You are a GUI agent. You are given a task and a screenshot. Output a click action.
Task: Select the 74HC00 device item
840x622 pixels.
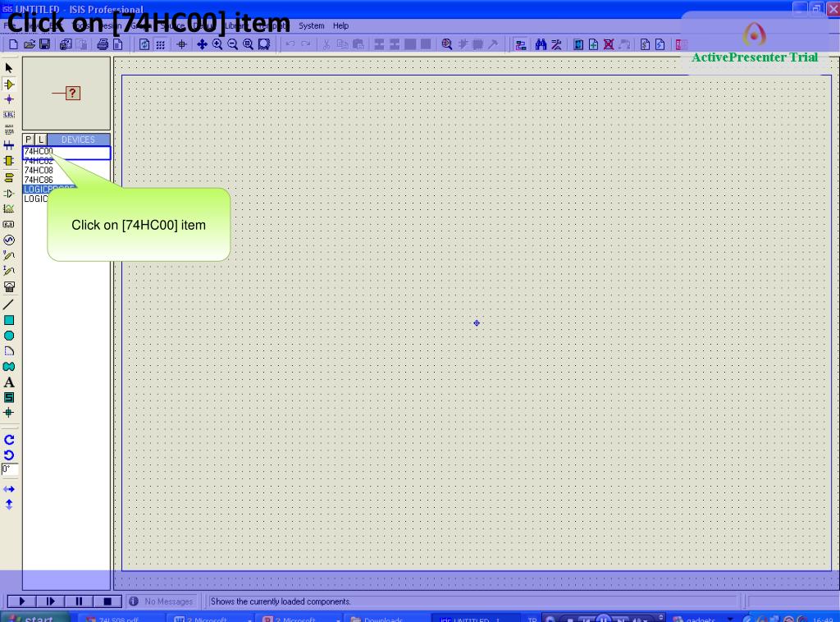pyautogui.click(x=66, y=152)
